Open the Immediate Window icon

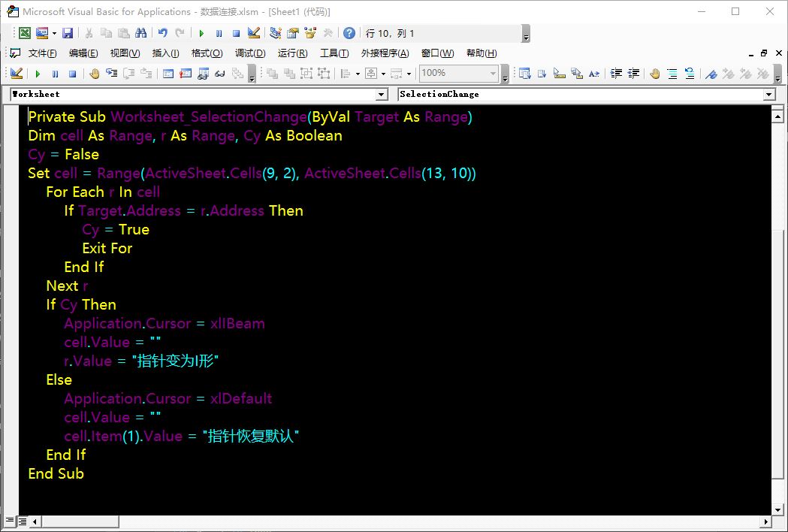186,74
